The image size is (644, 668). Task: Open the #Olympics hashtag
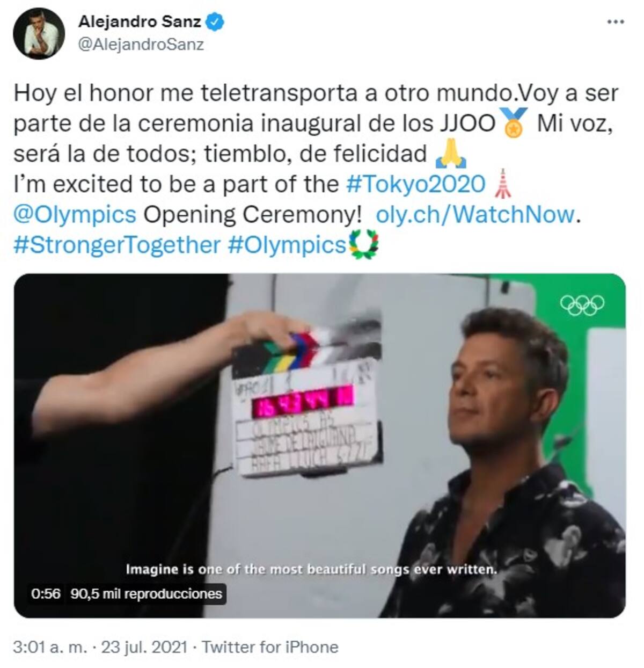pyautogui.click(x=287, y=245)
